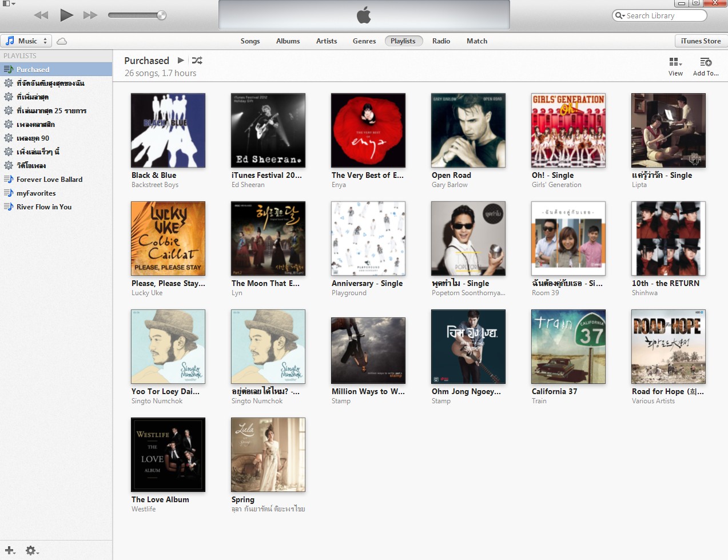Screen dimensions: 728x560
Task: Click the 'The Love Album' title text
Action: pyautogui.click(x=160, y=499)
